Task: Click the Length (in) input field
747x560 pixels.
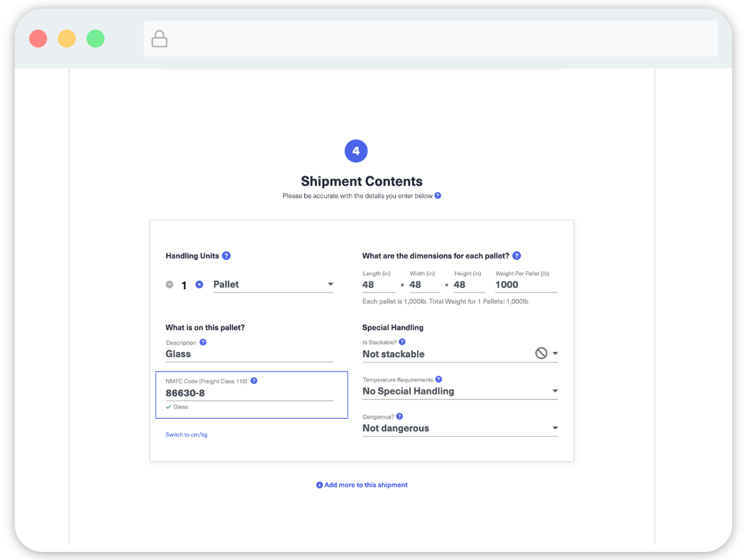Action: click(x=378, y=284)
